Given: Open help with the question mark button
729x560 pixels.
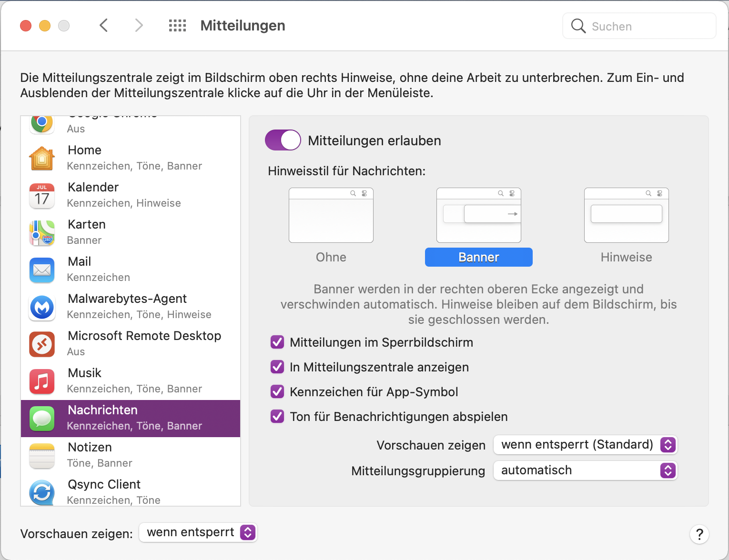Looking at the screenshot, I should (x=699, y=534).
